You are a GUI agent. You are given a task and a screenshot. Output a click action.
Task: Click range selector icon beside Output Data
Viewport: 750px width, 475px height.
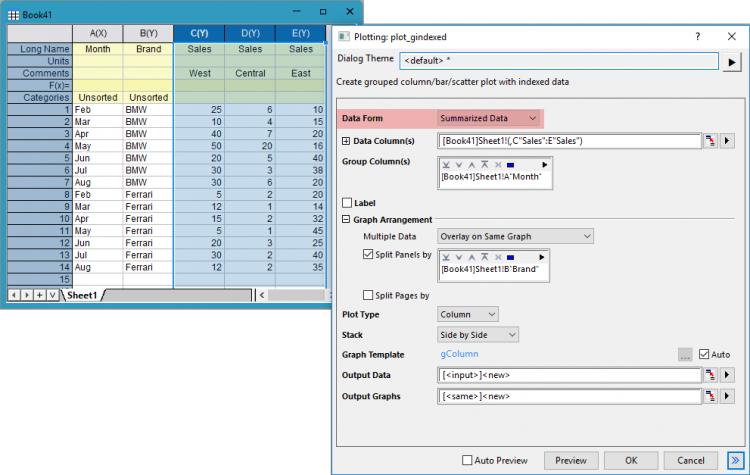point(710,375)
